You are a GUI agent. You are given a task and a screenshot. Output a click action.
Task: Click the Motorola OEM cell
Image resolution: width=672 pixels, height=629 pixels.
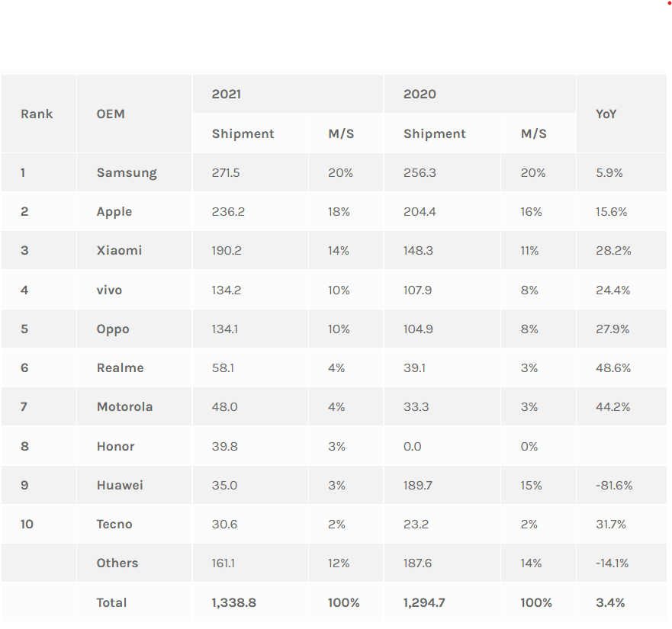click(x=124, y=406)
